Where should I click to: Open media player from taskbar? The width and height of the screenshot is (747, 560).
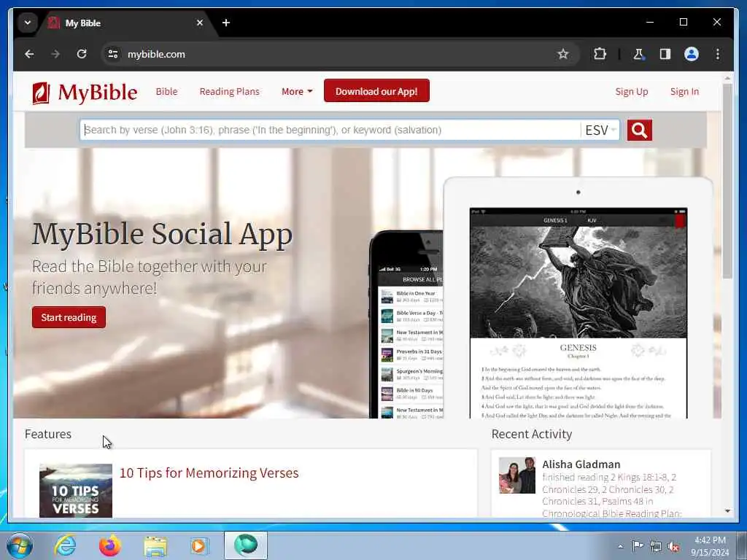pos(199,545)
